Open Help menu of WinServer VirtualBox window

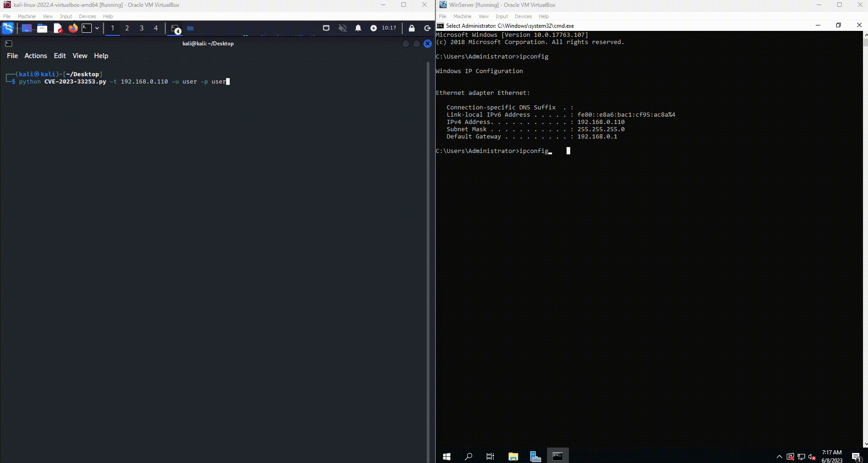[x=543, y=16]
